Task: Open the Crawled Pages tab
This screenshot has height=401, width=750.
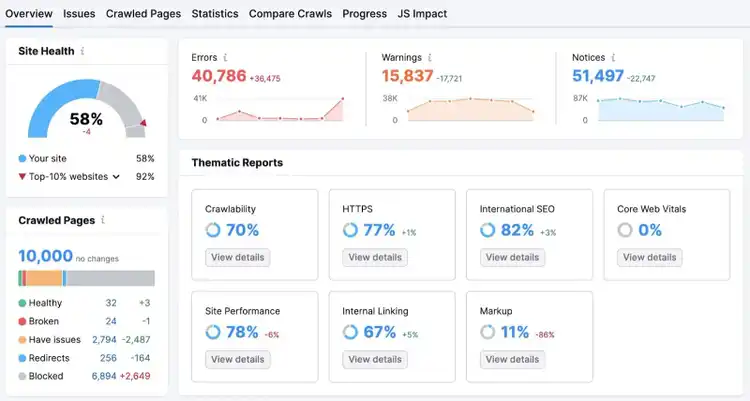Action: [x=143, y=14]
